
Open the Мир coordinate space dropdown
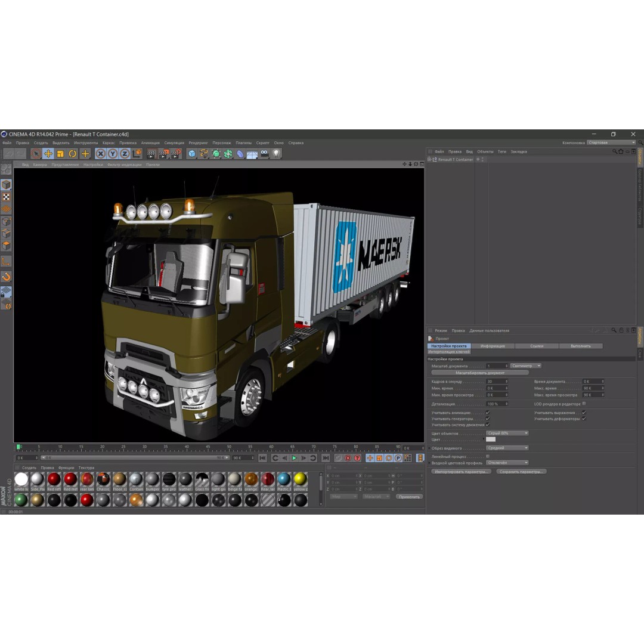[344, 497]
